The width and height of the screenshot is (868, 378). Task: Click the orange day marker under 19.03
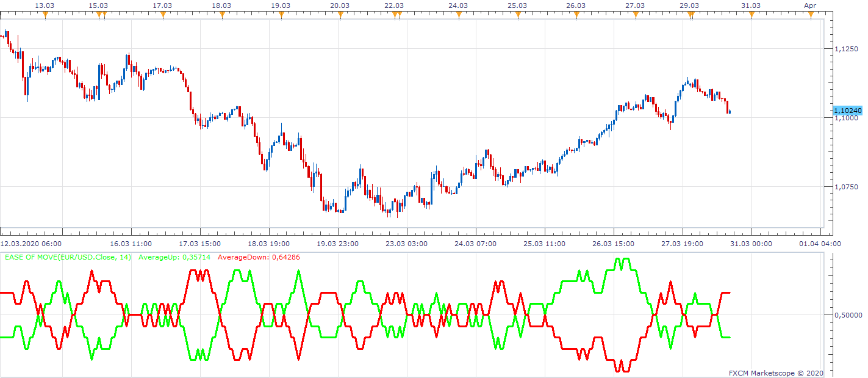coord(281,15)
